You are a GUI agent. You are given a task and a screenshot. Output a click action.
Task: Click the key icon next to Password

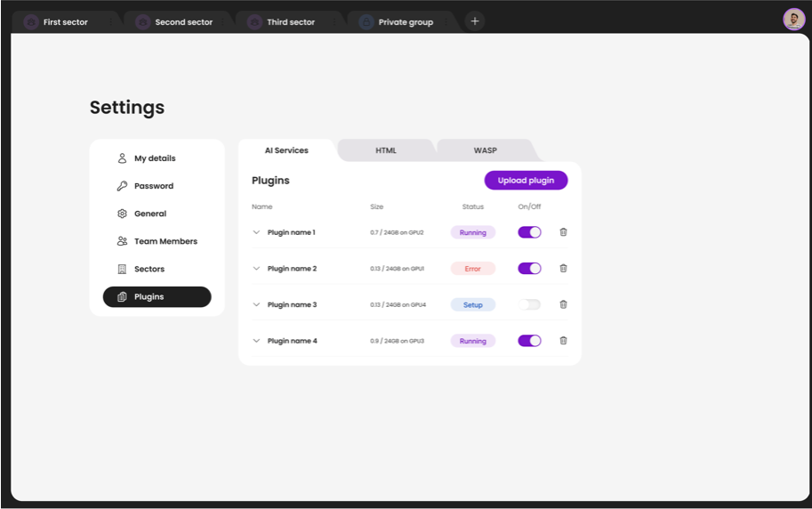(x=123, y=186)
